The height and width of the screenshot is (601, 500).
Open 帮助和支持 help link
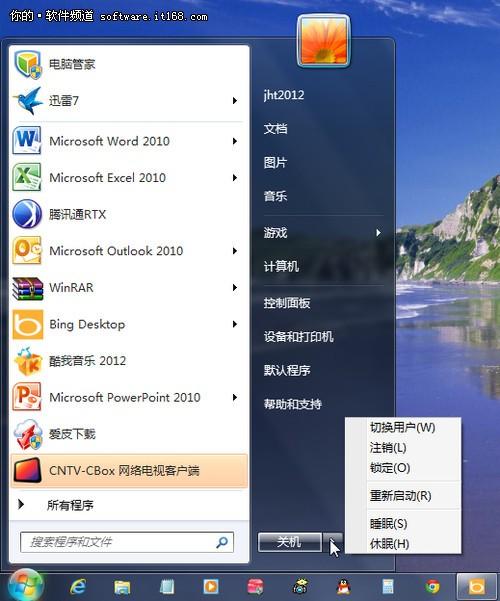(x=293, y=404)
